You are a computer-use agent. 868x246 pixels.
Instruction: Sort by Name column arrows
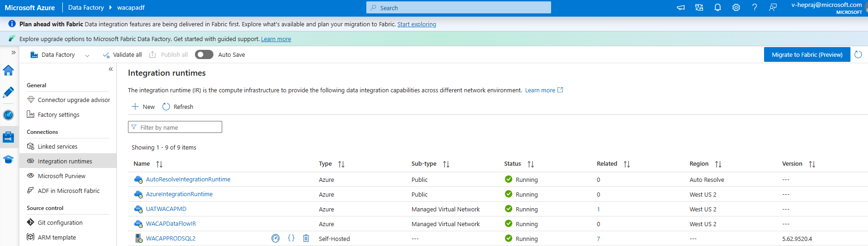click(x=159, y=164)
